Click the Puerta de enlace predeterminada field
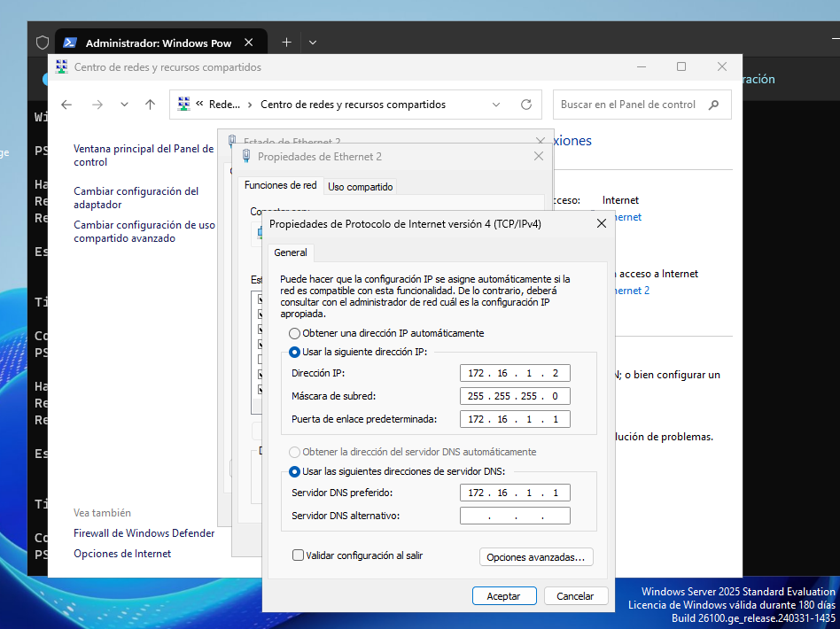This screenshot has height=629, width=840. click(515, 419)
